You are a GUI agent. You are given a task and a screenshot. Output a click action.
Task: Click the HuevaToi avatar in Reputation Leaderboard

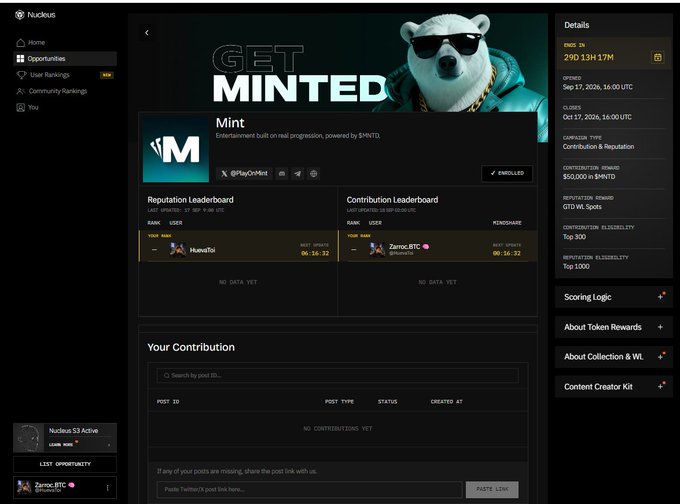(178, 250)
